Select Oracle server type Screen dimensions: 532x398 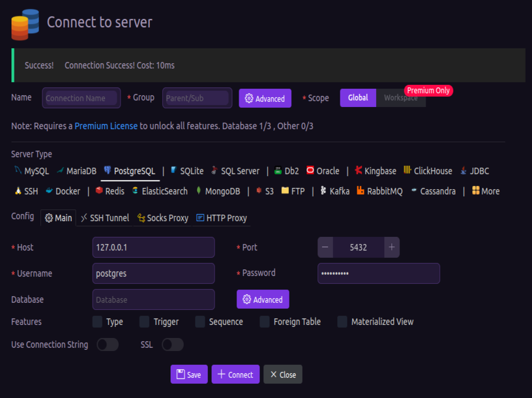323,171
